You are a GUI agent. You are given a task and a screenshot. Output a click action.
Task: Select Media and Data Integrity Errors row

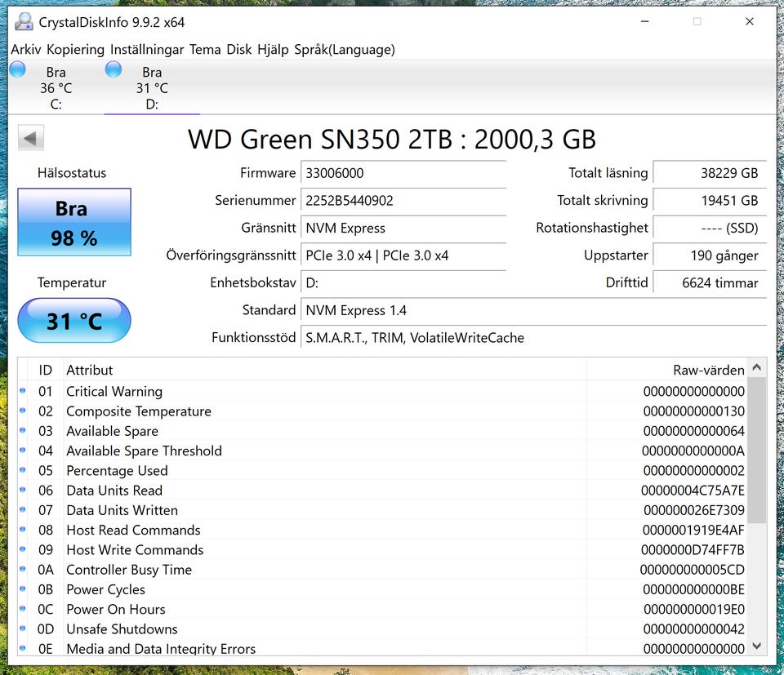[x=382, y=648]
